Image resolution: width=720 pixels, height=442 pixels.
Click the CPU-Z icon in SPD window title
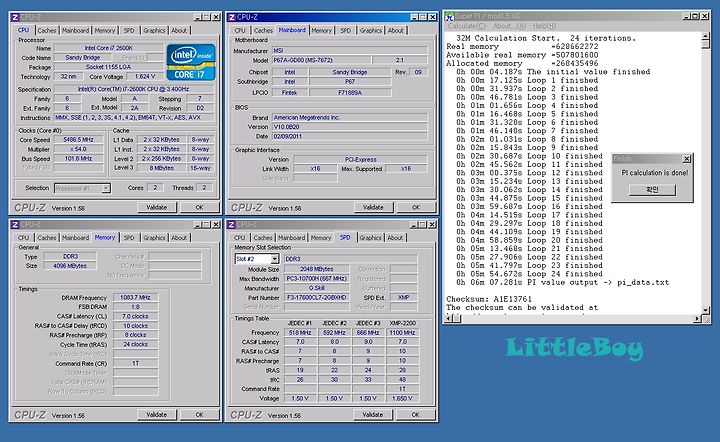(231, 224)
